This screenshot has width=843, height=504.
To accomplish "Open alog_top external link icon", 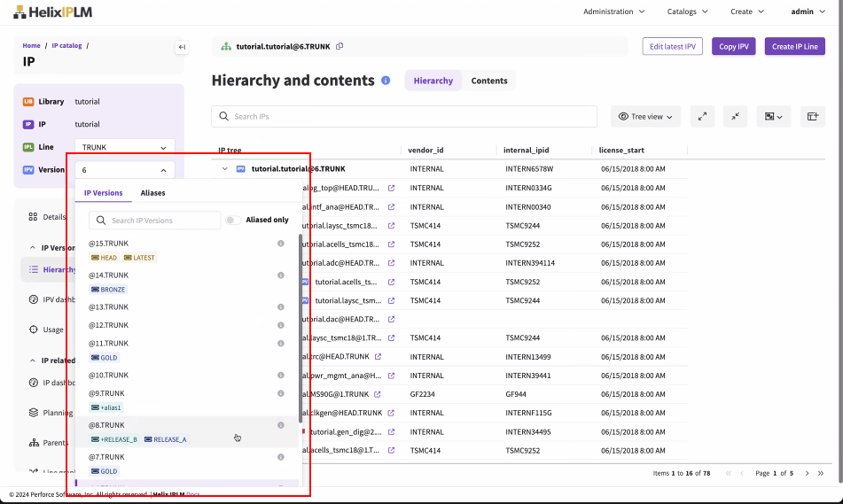I will pos(391,188).
